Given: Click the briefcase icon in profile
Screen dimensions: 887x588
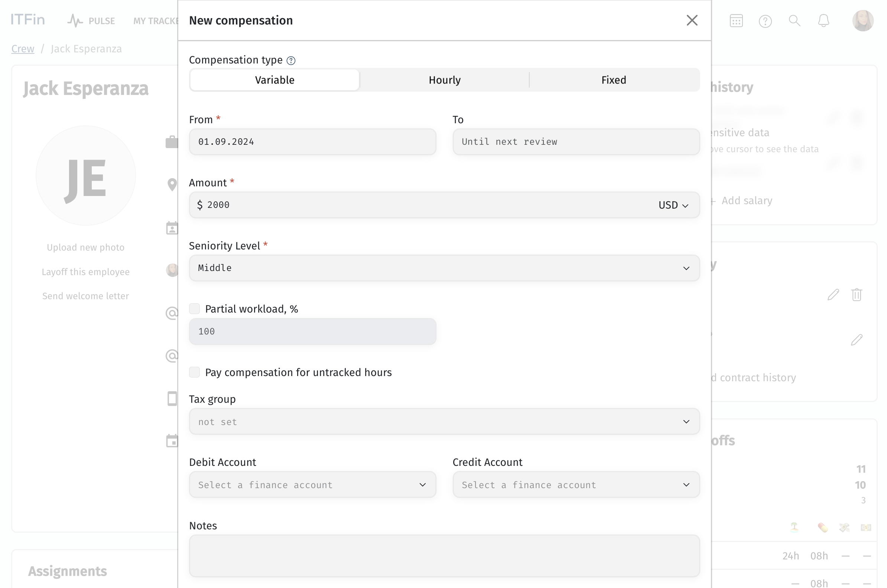Looking at the screenshot, I should coord(172,142).
